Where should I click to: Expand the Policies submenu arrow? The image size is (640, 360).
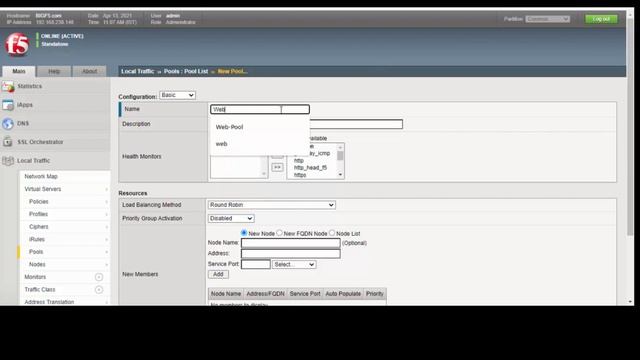pyautogui.click(x=107, y=202)
